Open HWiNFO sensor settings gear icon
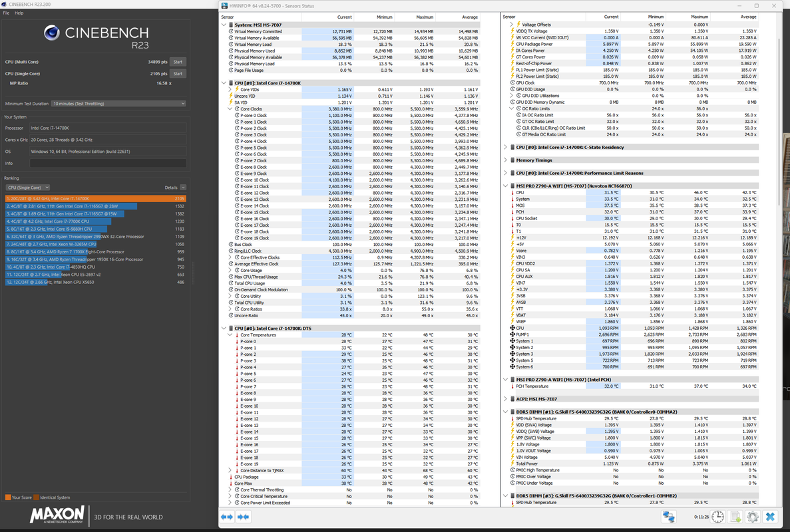Screen dimensions: 790x532 (x=753, y=517)
